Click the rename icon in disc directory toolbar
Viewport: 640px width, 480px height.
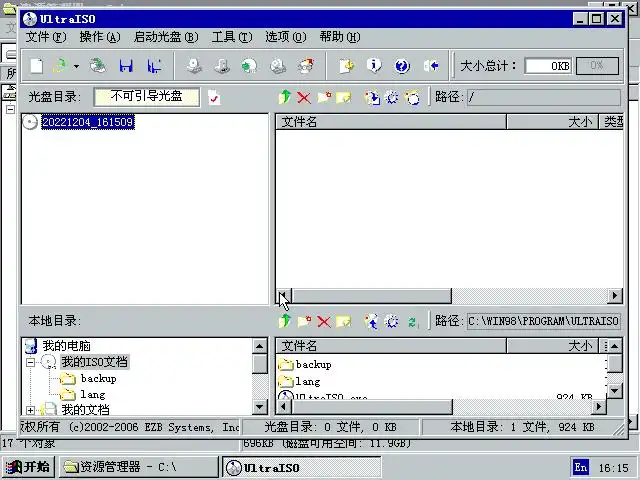[x=344, y=98]
